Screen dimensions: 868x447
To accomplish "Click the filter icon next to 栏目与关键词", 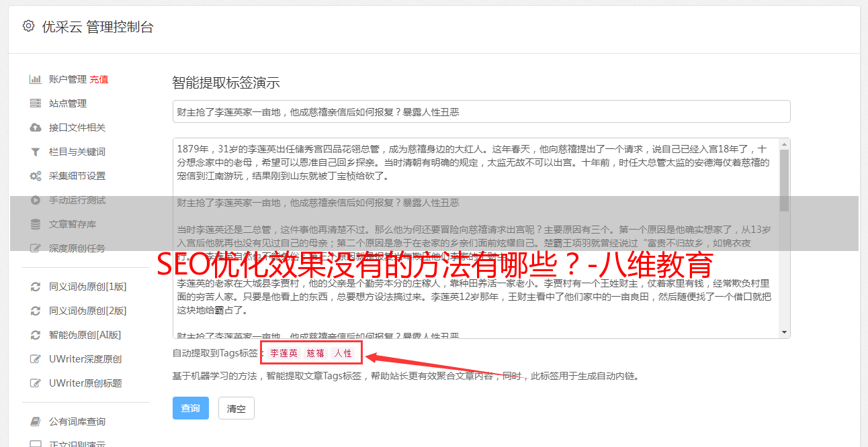I will point(36,152).
